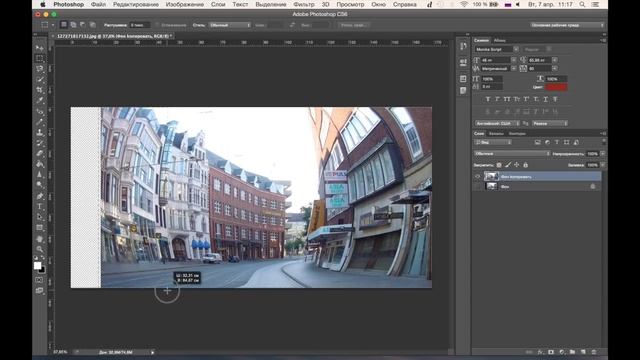
Task: Open the kerning dropdown
Action: [x=498, y=69]
